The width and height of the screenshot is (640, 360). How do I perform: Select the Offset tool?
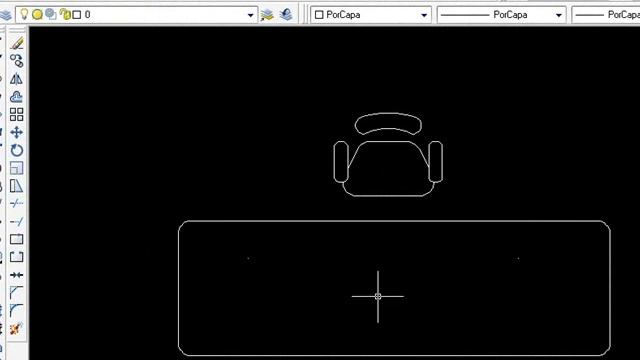16,97
